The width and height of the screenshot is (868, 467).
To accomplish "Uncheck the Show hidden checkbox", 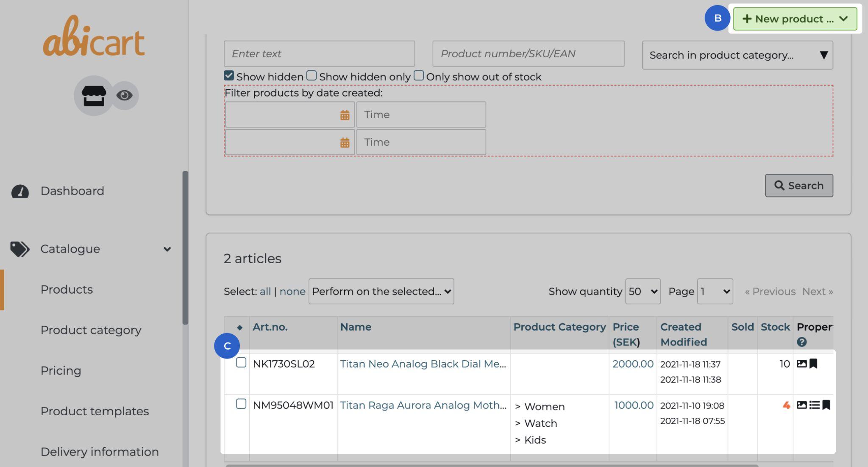I will point(229,76).
